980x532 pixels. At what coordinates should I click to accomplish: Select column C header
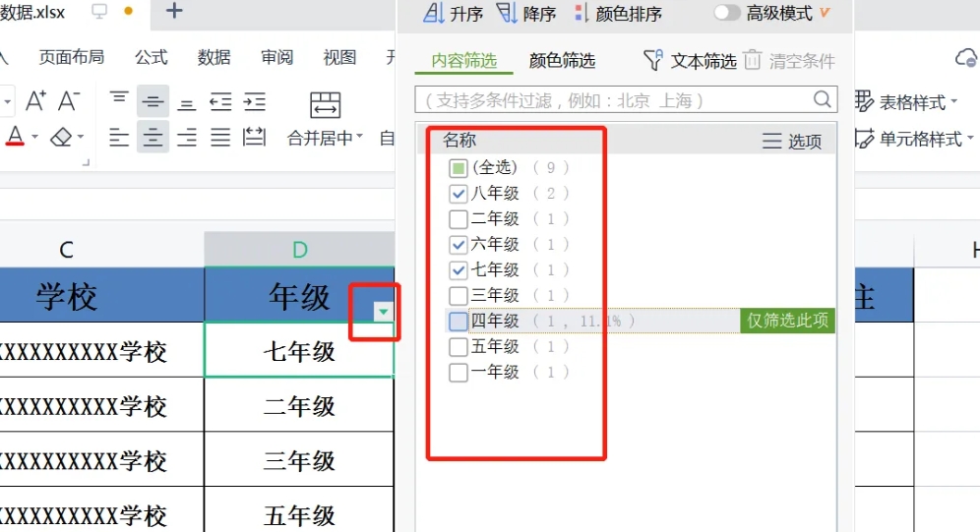coord(67,250)
